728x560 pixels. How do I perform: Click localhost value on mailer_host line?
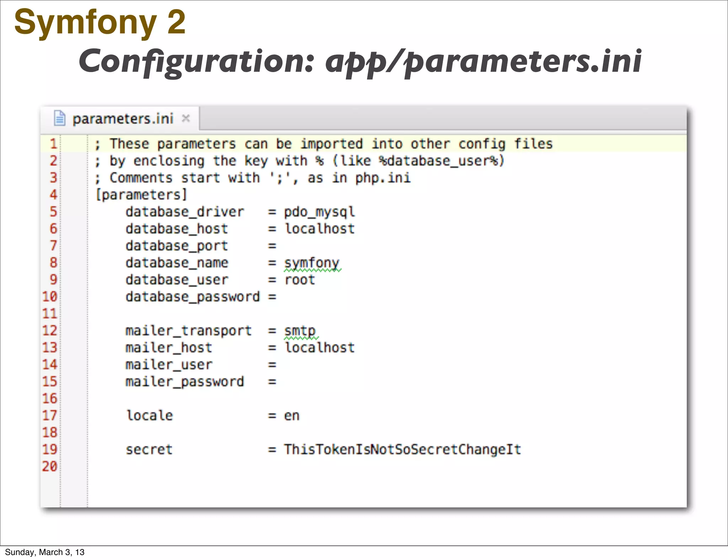319,348
